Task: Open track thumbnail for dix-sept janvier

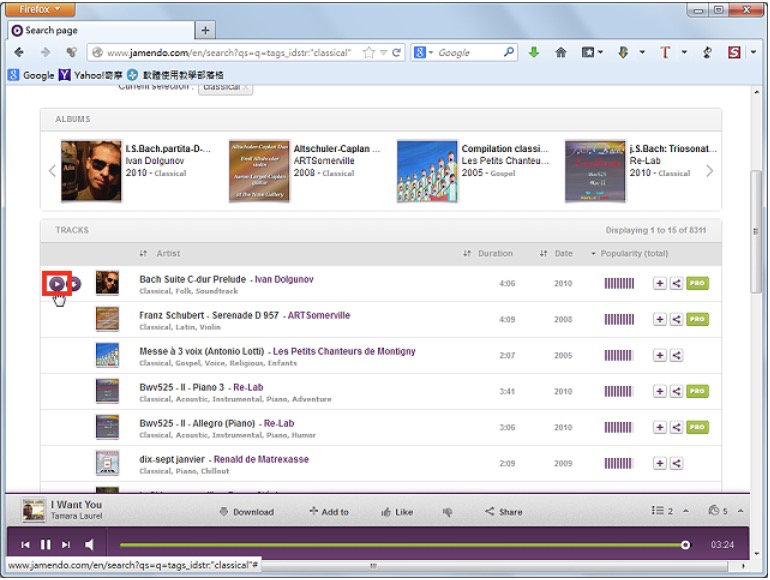Action: [107, 463]
